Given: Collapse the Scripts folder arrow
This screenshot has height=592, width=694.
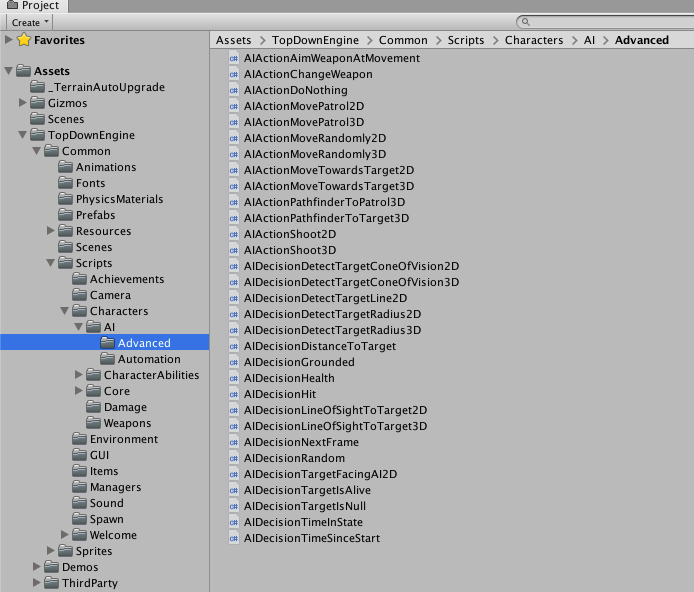Looking at the screenshot, I should click(50, 263).
